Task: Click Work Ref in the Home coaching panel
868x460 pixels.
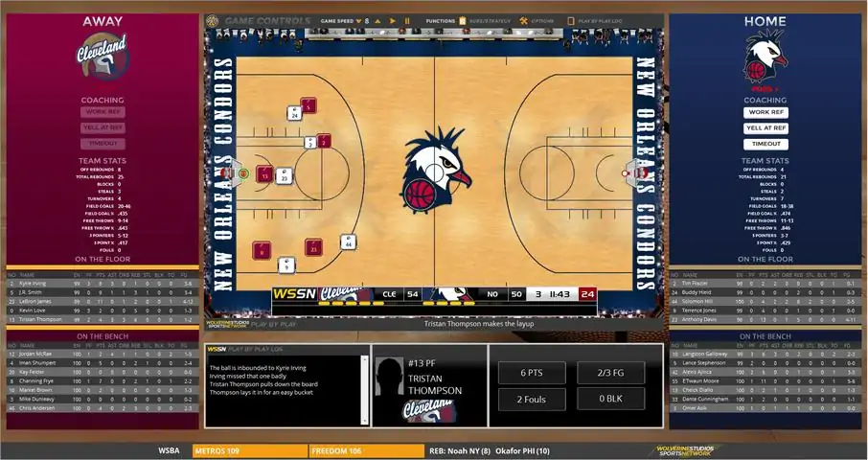Action: point(765,112)
